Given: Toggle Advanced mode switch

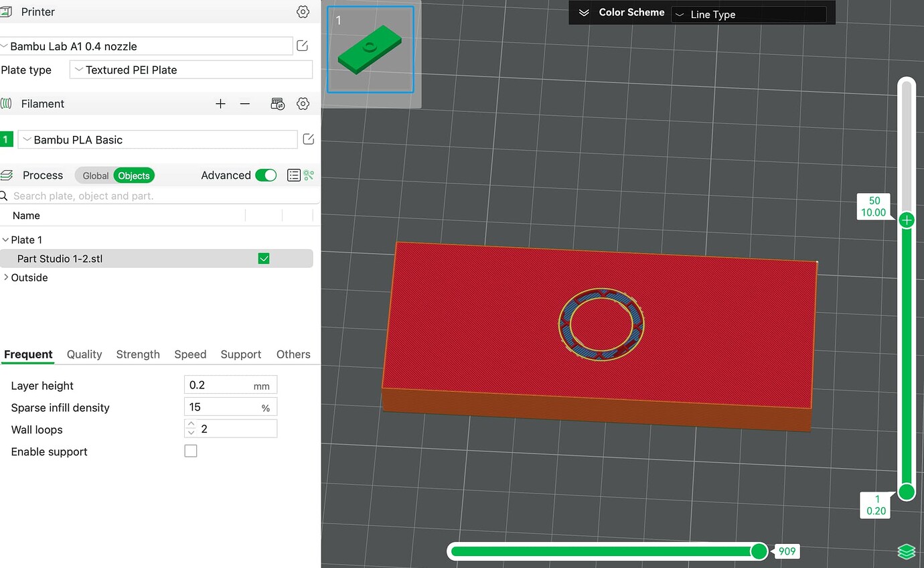Looking at the screenshot, I should point(266,175).
